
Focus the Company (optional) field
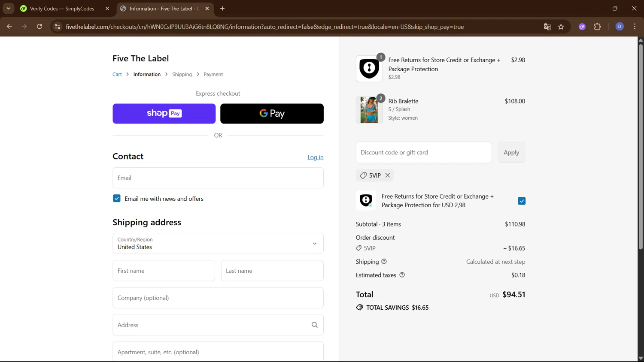[218, 298]
